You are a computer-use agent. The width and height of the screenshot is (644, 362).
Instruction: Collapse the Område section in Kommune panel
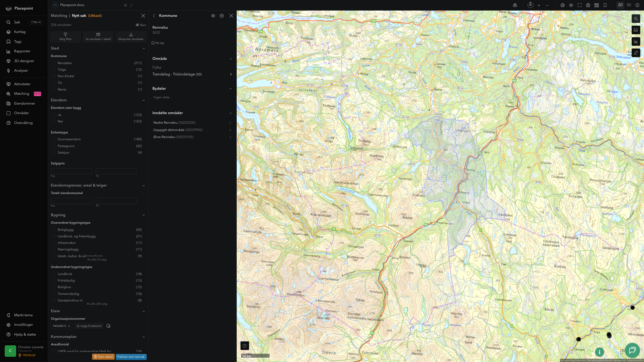click(x=231, y=59)
